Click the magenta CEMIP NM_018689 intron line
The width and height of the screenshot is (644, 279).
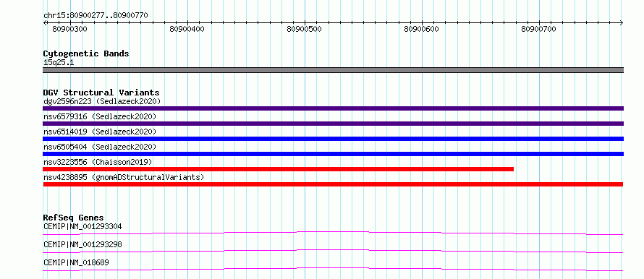333,269
